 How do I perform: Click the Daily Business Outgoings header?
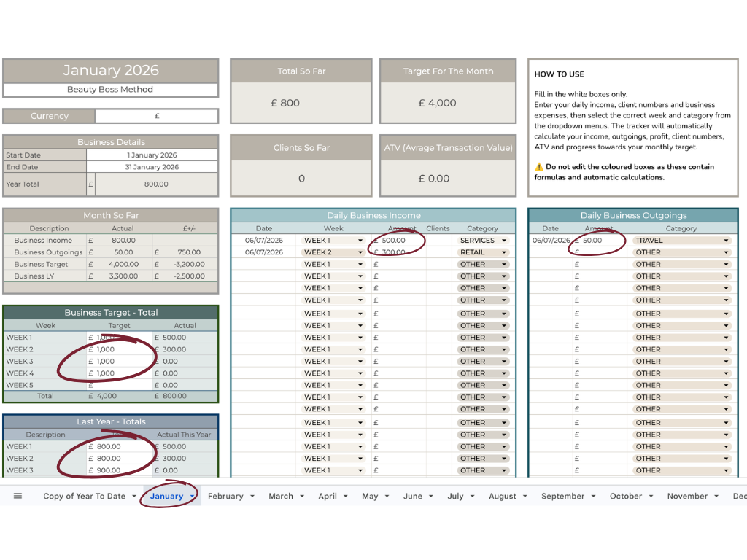633,215
